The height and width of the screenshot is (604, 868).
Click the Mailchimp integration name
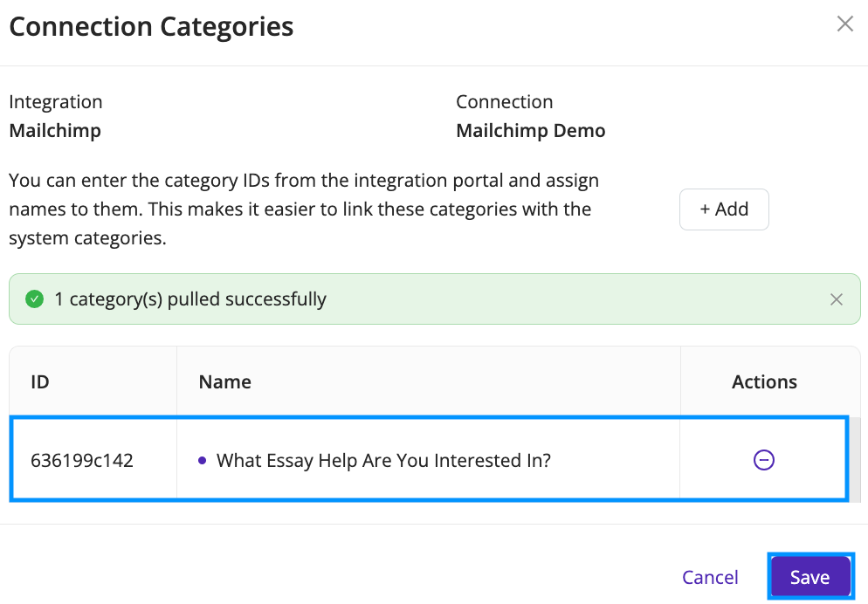(55, 131)
